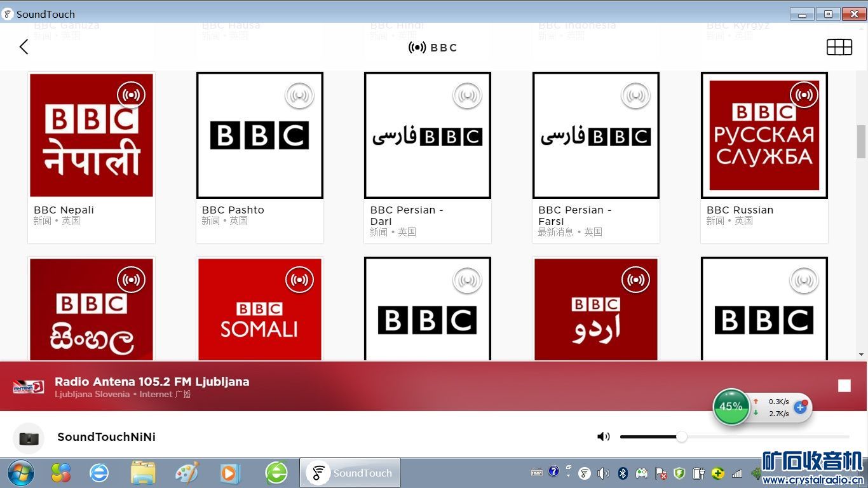Open the green shield security tray icon
The height and width of the screenshot is (488, 868).
tap(680, 473)
